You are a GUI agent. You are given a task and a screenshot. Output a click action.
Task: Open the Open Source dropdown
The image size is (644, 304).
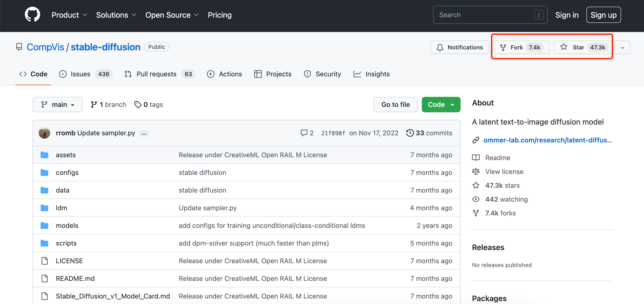(x=172, y=15)
